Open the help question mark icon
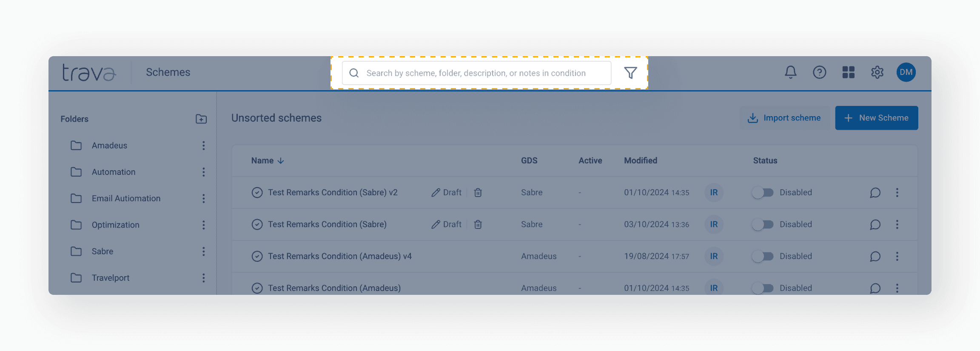 coord(819,72)
